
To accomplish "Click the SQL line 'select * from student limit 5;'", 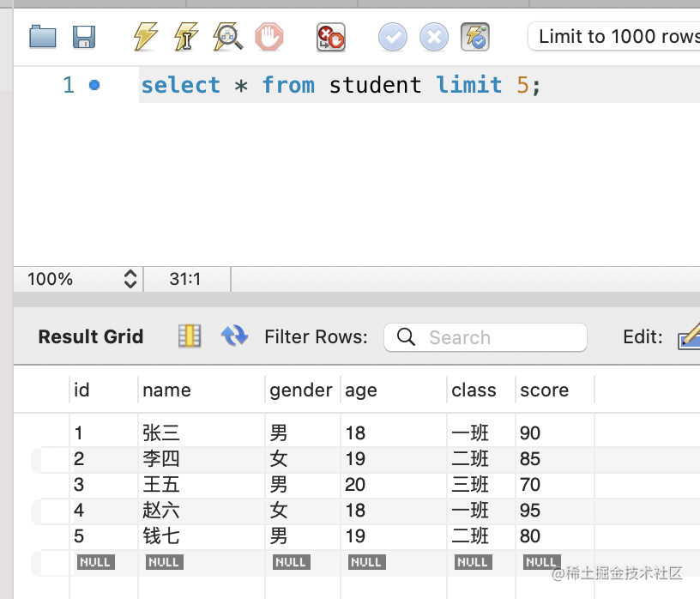I will [341, 85].
